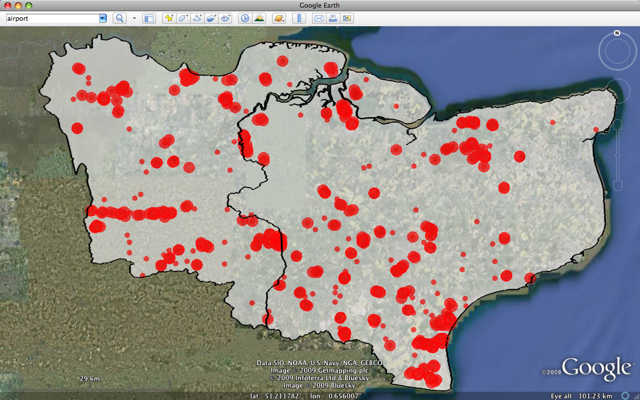Open the Ruler measuring tool
640x400 pixels.
(x=299, y=18)
